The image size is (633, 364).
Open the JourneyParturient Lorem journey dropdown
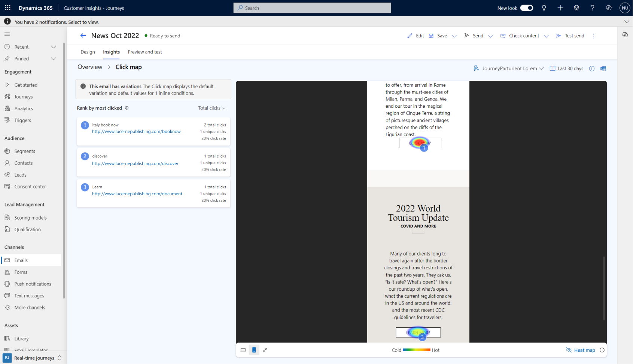point(508,68)
